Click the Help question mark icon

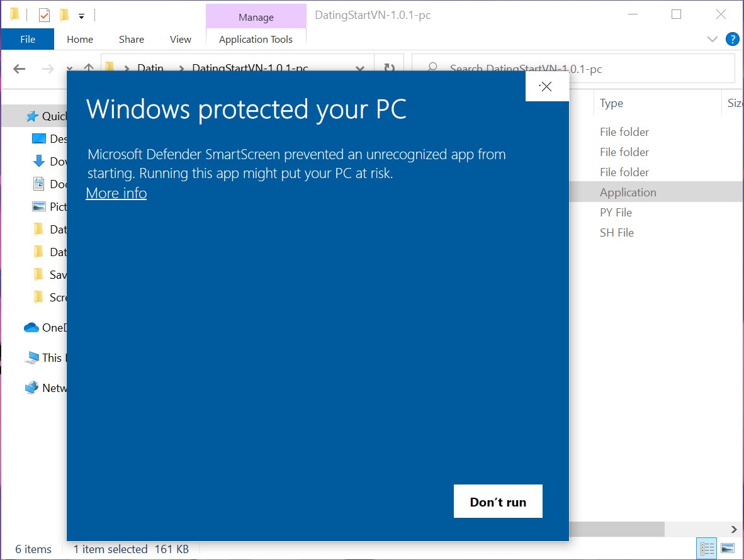[732, 40]
